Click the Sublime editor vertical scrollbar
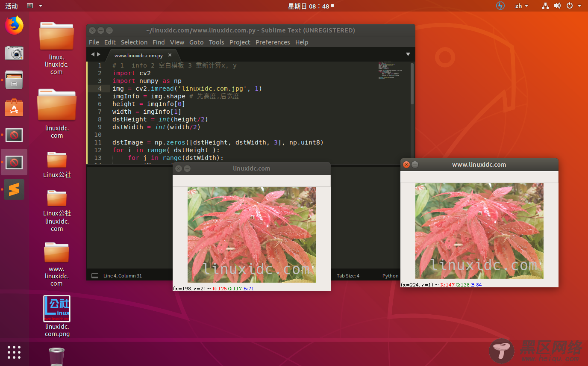The width and height of the screenshot is (588, 366). pyautogui.click(x=412, y=84)
